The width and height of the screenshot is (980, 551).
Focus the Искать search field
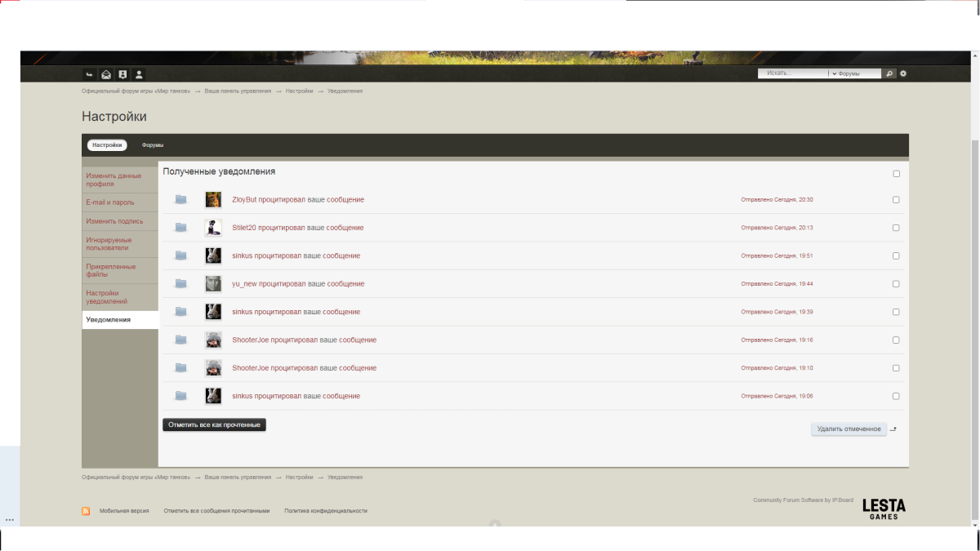792,73
